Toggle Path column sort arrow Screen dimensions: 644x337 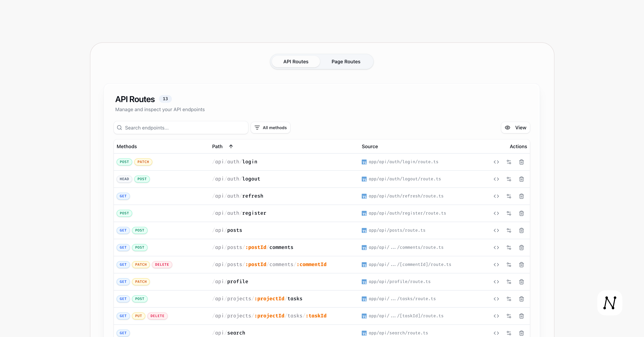coord(231,146)
